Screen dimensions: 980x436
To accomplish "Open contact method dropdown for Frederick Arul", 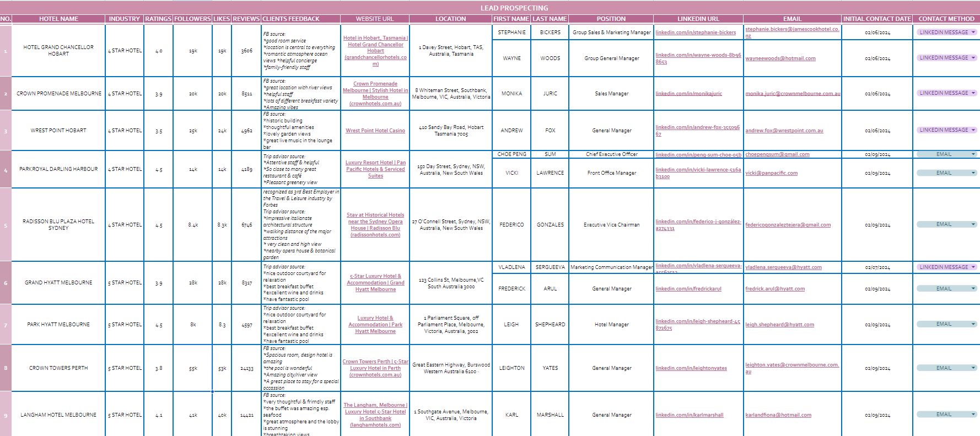I will click(x=973, y=288).
